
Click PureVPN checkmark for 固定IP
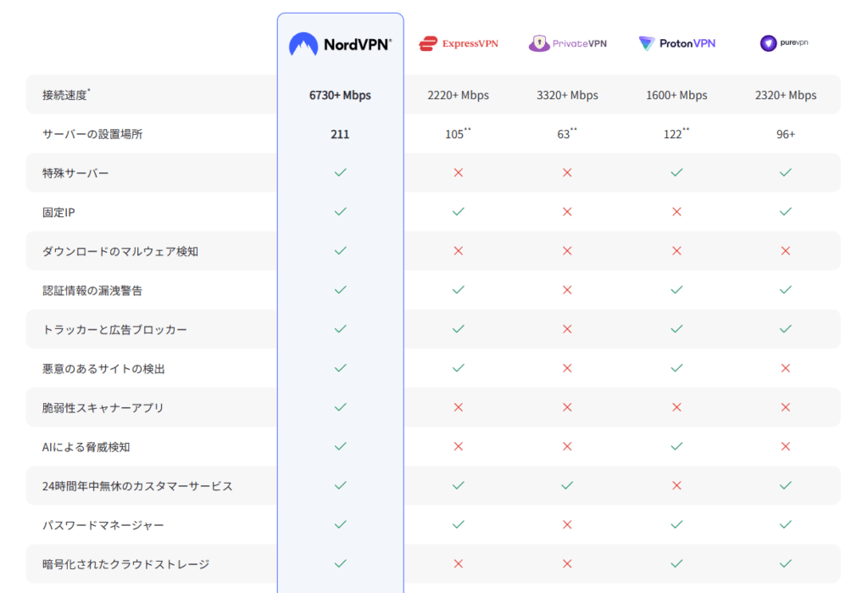coord(786,212)
